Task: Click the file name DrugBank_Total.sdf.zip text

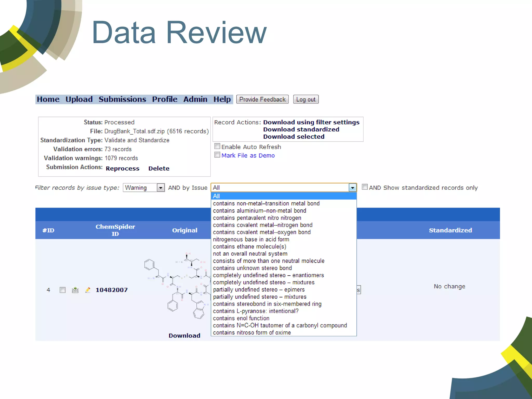Action: [135, 131]
